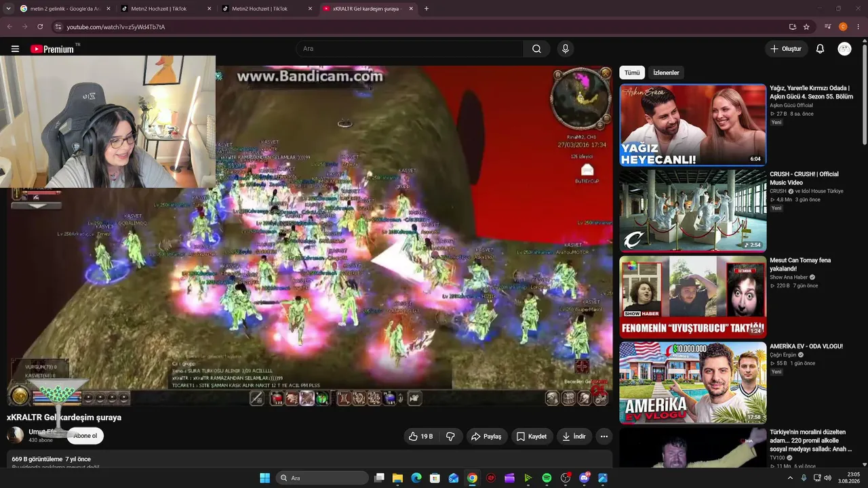868x488 pixels.
Task: Click the Kaydet save button
Action: (532, 436)
